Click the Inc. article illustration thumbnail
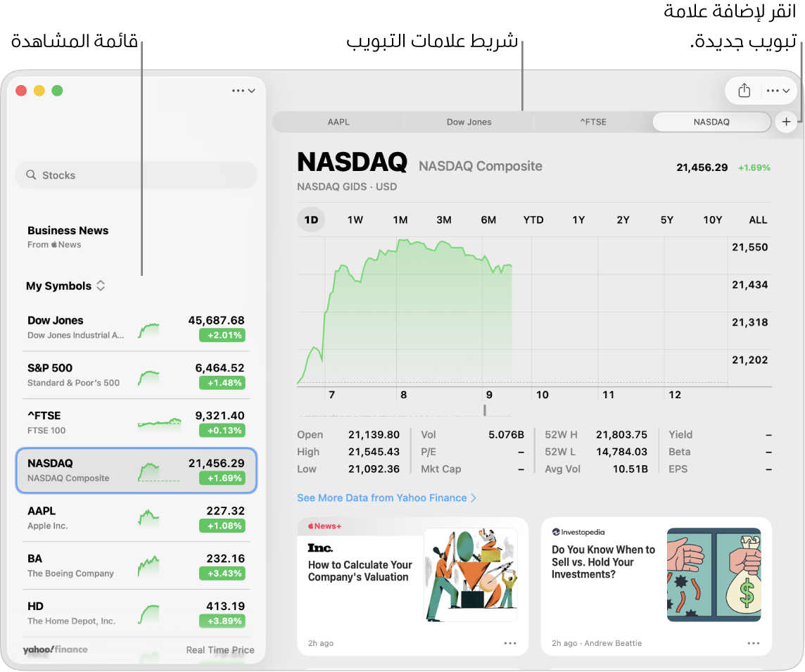The width and height of the screenshot is (805, 672). point(470,575)
